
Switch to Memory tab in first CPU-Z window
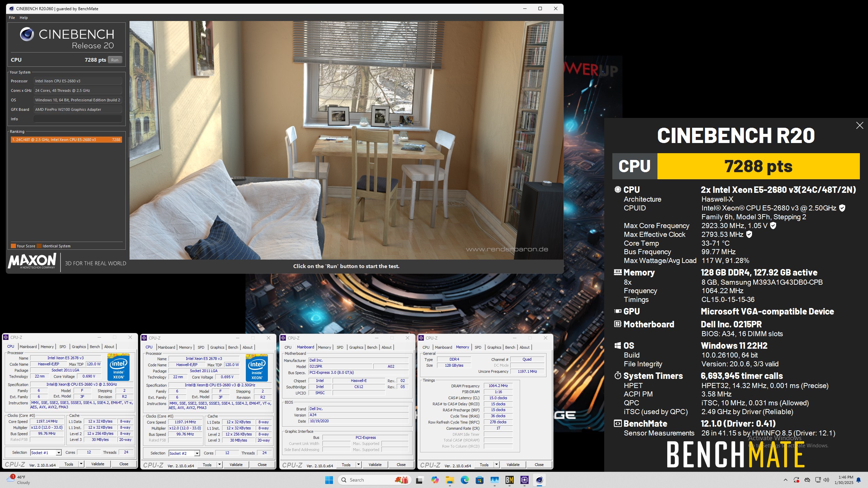pos(47,347)
